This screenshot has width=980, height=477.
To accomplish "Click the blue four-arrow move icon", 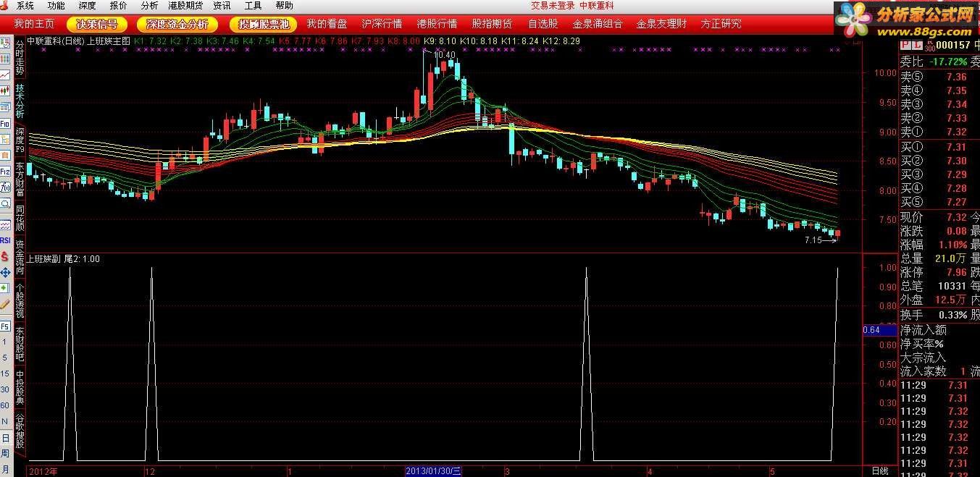I will (7, 272).
